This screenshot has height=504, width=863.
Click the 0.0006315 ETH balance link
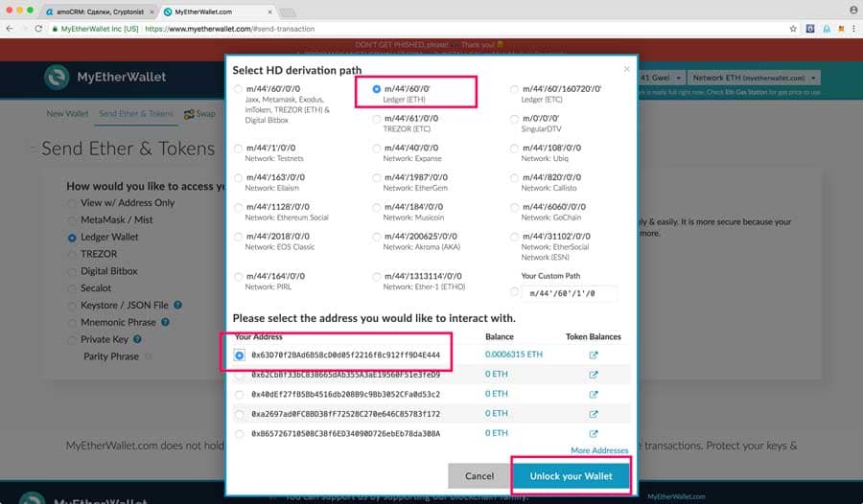click(514, 355)
